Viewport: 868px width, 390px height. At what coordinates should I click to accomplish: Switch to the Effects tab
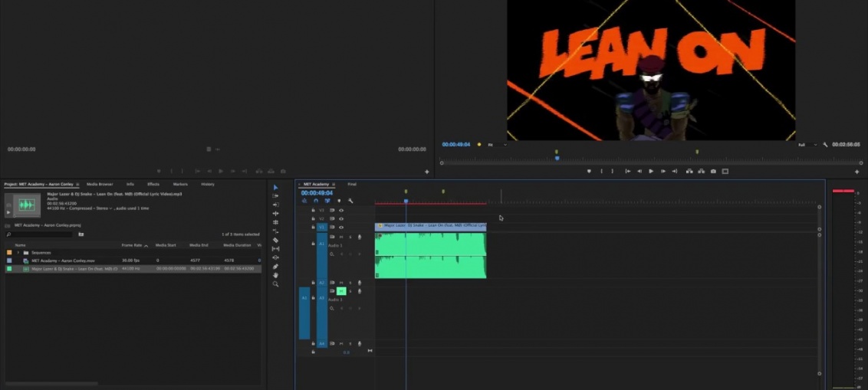pyautogui.click(x=153, y=184)
